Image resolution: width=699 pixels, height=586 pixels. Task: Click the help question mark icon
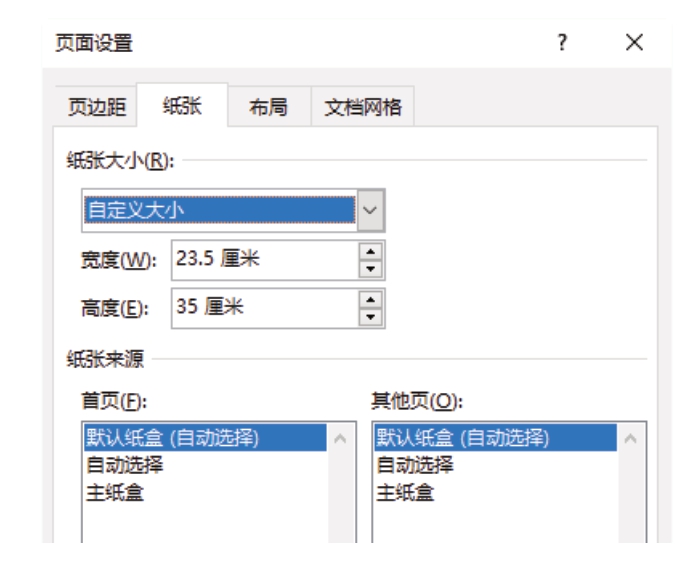point(562,43)
